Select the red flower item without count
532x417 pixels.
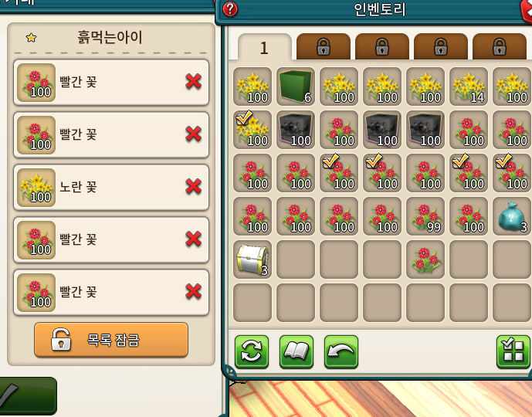click(x=425, y=259)
